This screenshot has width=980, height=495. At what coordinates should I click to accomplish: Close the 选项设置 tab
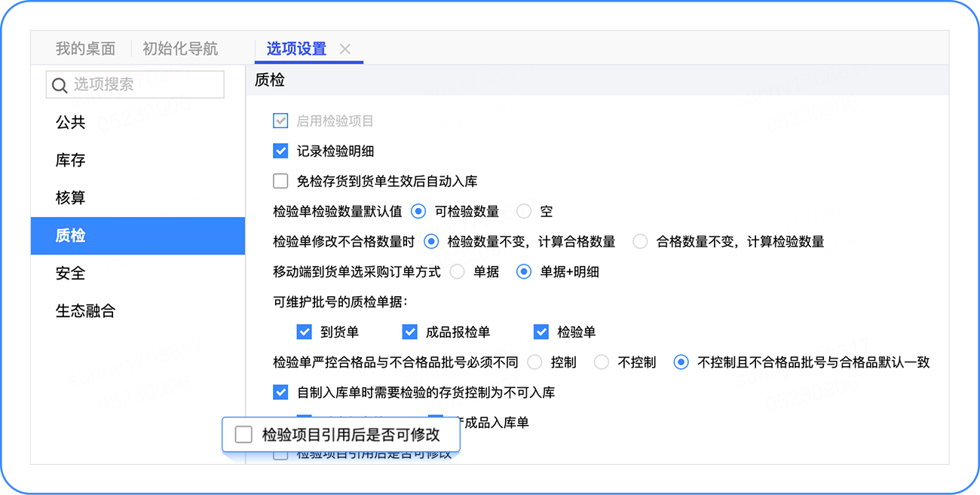click(345, 49)
